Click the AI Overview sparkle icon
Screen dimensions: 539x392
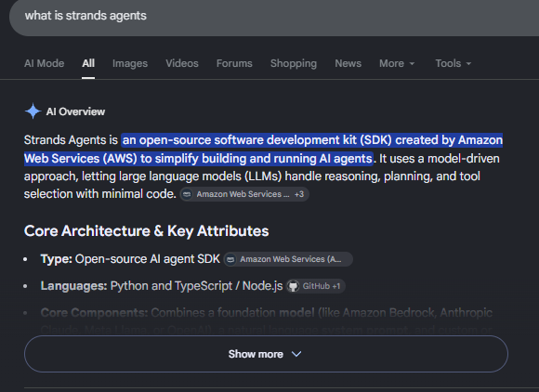pyautogui.click(x=33, y=111)
